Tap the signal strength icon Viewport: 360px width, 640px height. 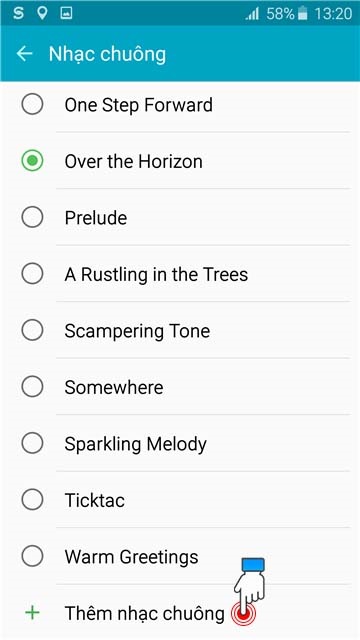coord(252,14)
